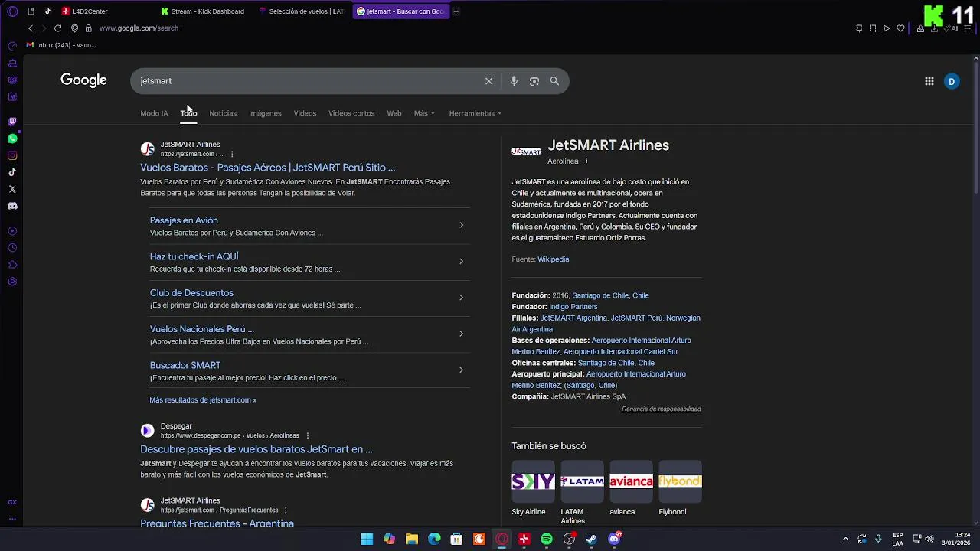Image resolution: width=980 pixels, height=551 pixels.
Task: Open File Explorer from the taskbar
Action: pos(412,539)
